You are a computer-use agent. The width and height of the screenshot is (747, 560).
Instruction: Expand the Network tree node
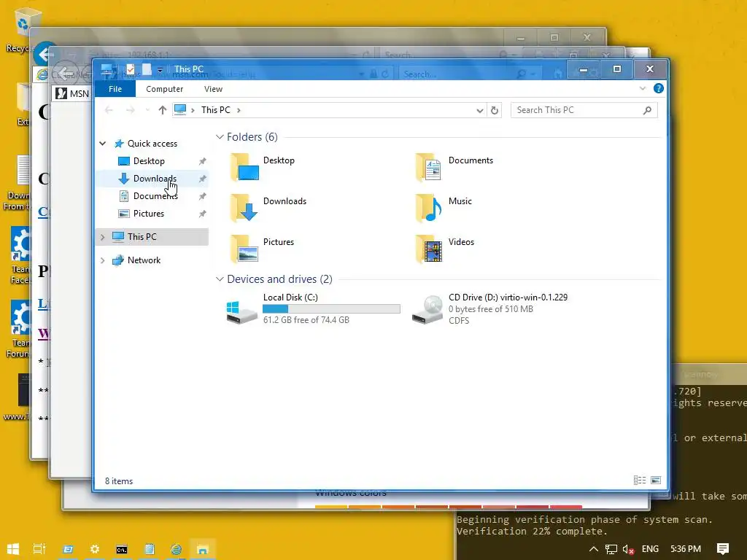102,260
